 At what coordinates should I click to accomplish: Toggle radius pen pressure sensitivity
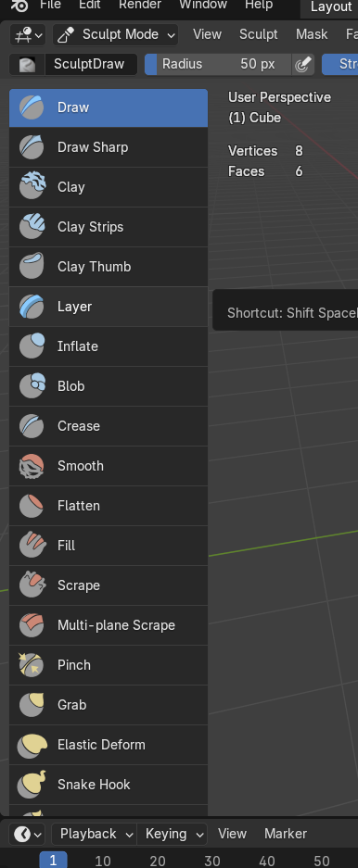[302, 64]
